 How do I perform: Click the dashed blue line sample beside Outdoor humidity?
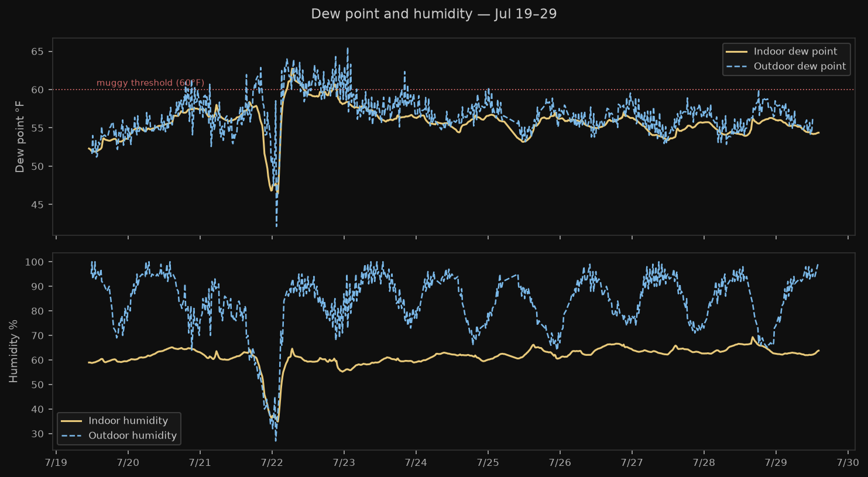[x=71, y=435]
